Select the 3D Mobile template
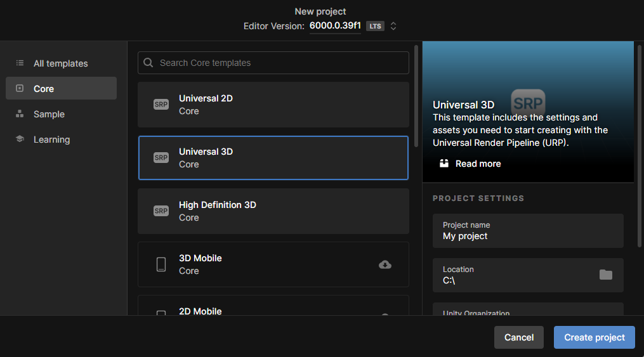Viewport: 644px width, 357px height. pos(273,264)
